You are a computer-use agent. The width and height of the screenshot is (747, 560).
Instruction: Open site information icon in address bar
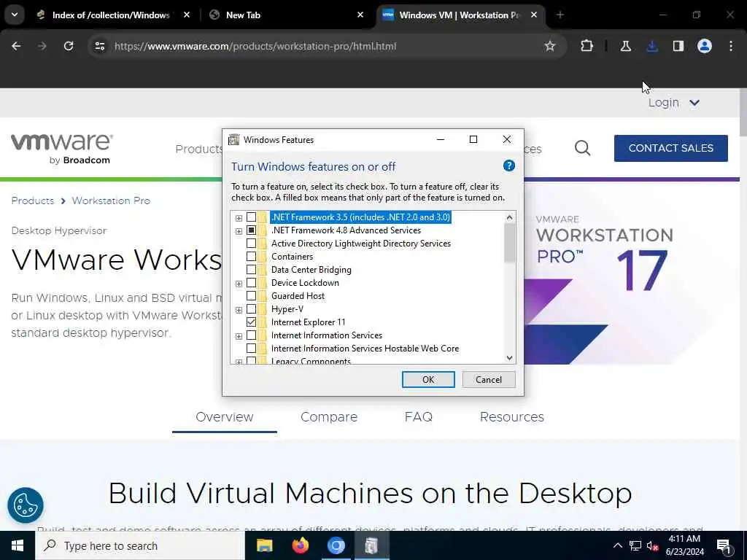pos(99,46)
